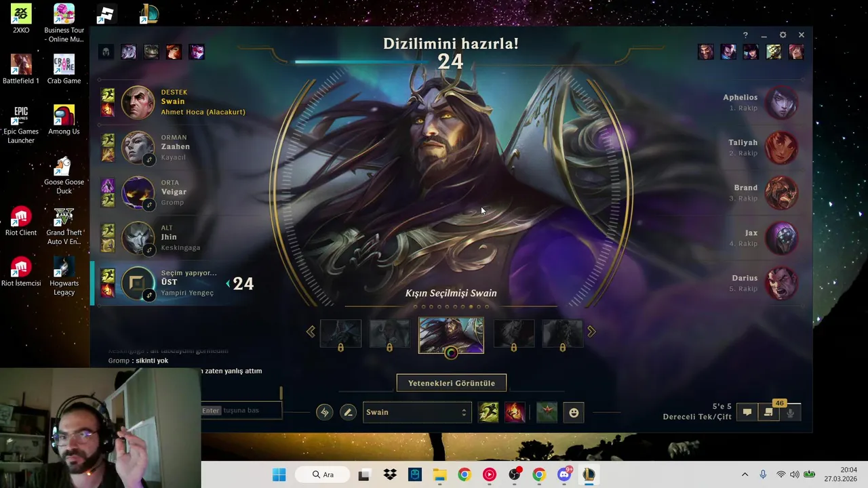Click the Jax enemy portrait
The image size is (868, 488).
tap(781, 238)
